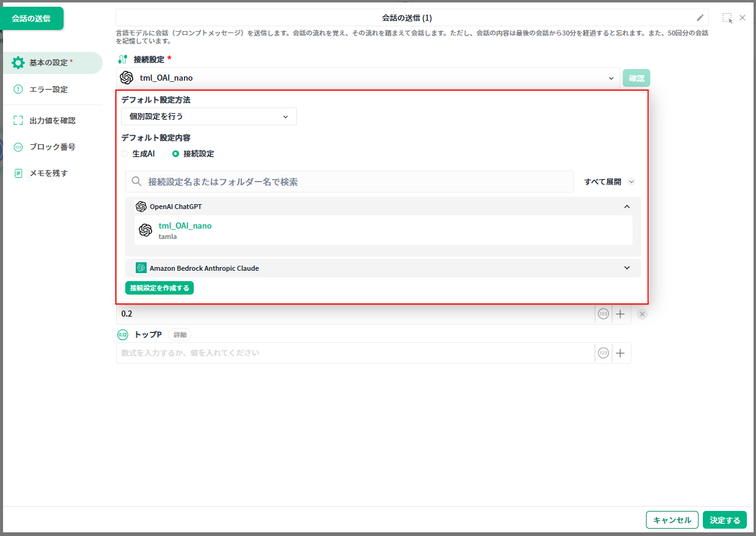Select the 接続設定 radio button

pos(176,154)
